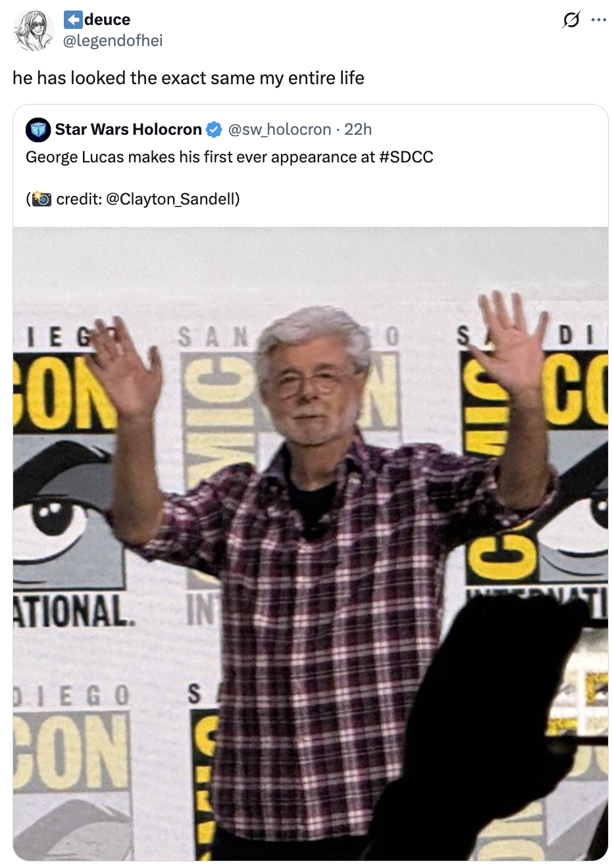The height and width of the screenshot is (868, 612).
Task: Open the @legendofhei handle
Action: [x=113, y=41]
